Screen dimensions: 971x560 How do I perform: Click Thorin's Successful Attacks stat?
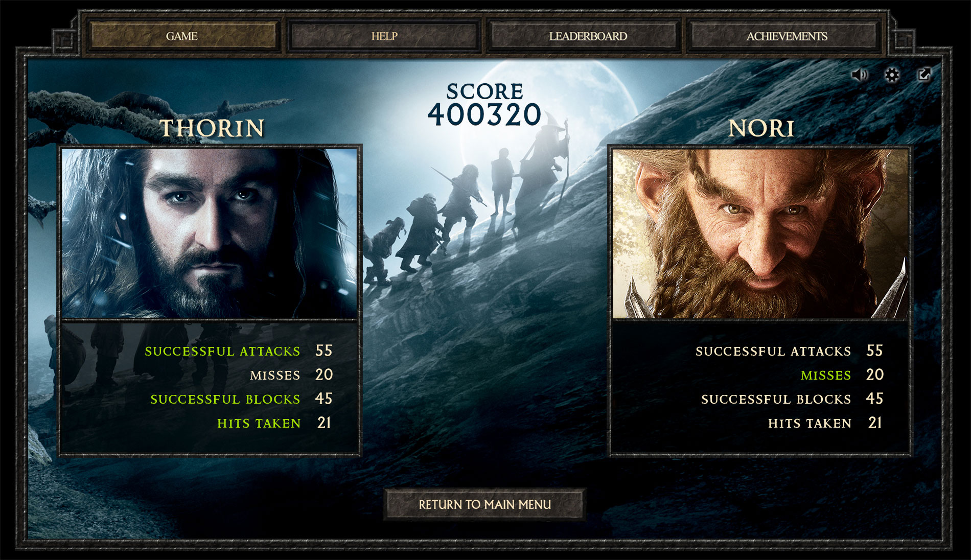[x=239, y=351]
